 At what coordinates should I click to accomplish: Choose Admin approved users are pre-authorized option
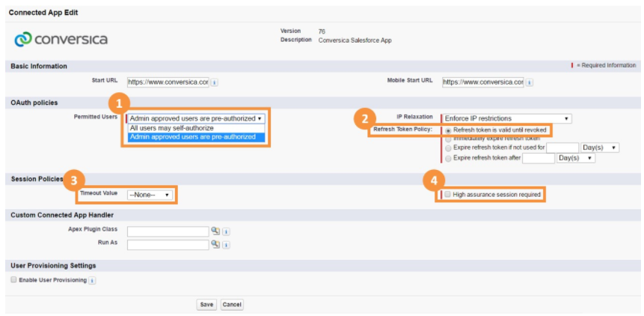(x=196, y=137)
